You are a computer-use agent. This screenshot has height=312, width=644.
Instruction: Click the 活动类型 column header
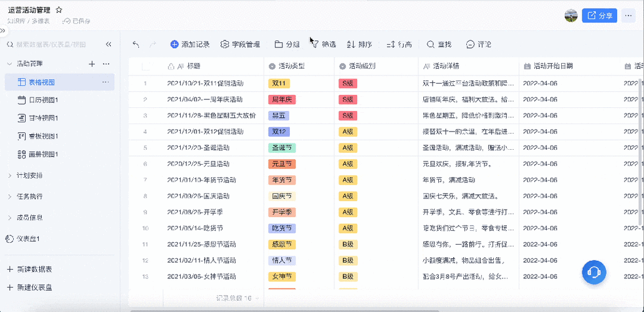click(299, 66)
